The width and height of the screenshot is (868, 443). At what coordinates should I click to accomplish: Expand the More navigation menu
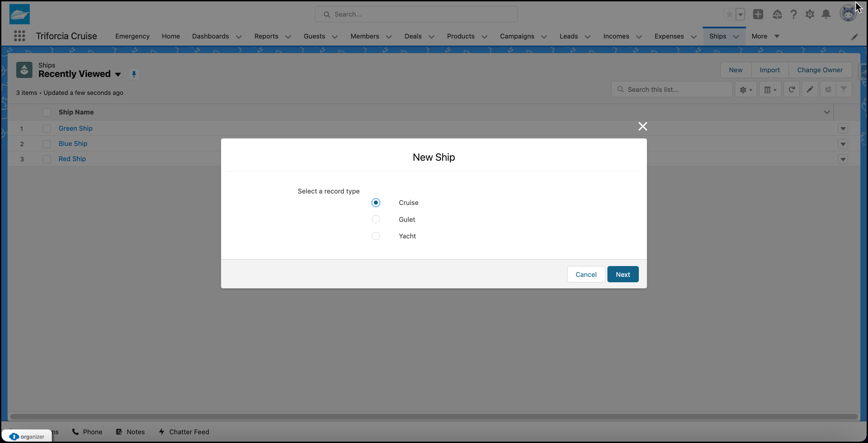[765, 36]
